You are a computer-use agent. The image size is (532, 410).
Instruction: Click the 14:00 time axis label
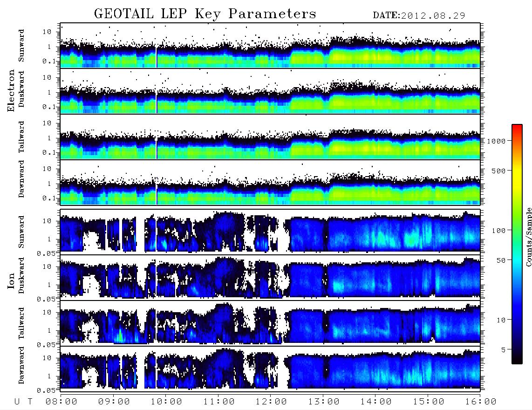pos(376,402)
